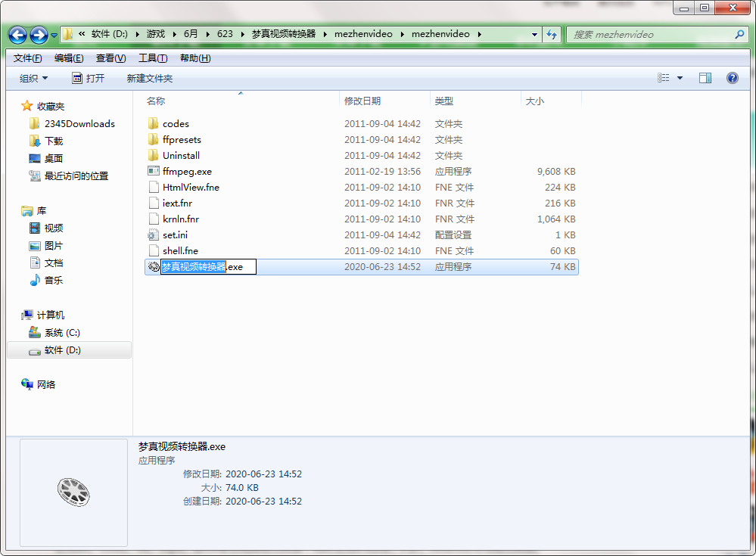Go back with the Back arrow button

point(18,35)
